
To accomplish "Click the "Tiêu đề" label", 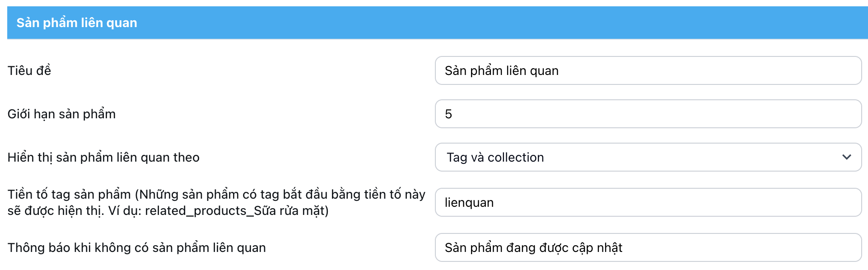I will (x=29, y=70).
